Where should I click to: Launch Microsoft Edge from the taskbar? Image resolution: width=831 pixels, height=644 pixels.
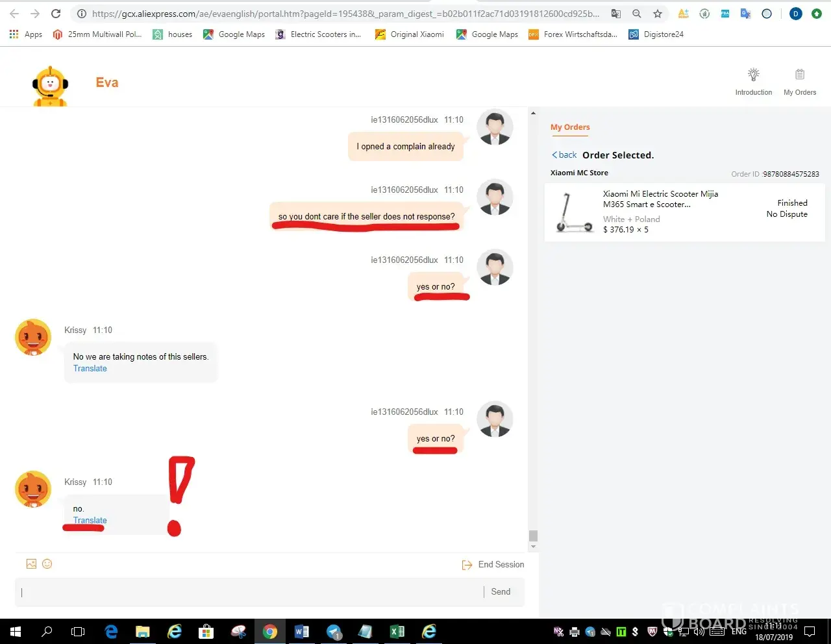tap(111, 631)
